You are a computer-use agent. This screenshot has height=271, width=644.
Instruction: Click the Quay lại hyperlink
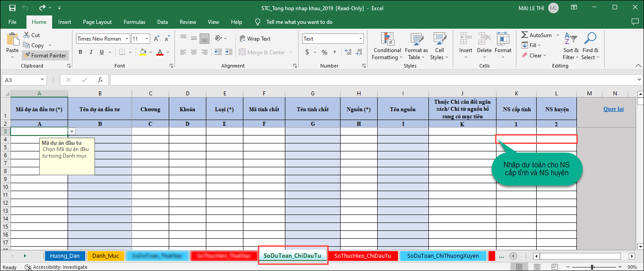click(613, 109)
